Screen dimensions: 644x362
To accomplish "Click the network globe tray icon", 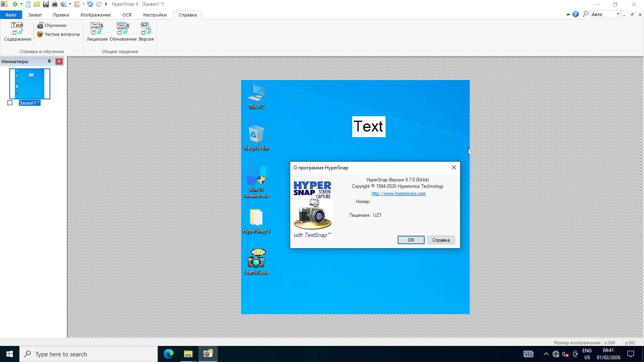I will [556, 354].
